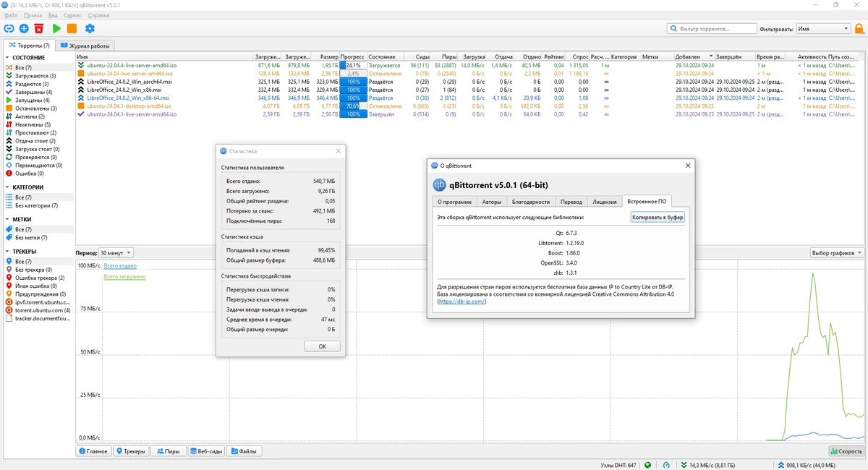The image size is (868, 470).
Task: Open the Файлы bottom panel tab
Action: [244, 451]
